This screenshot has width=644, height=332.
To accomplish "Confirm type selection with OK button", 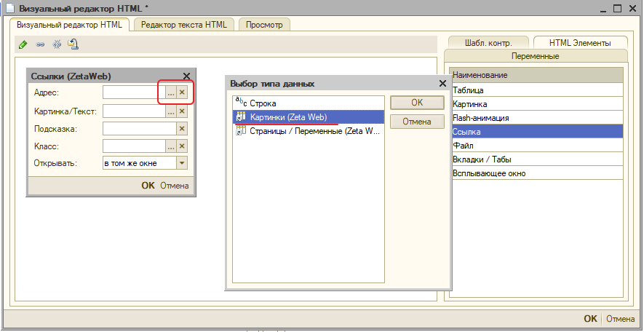I will coord(417,103).
